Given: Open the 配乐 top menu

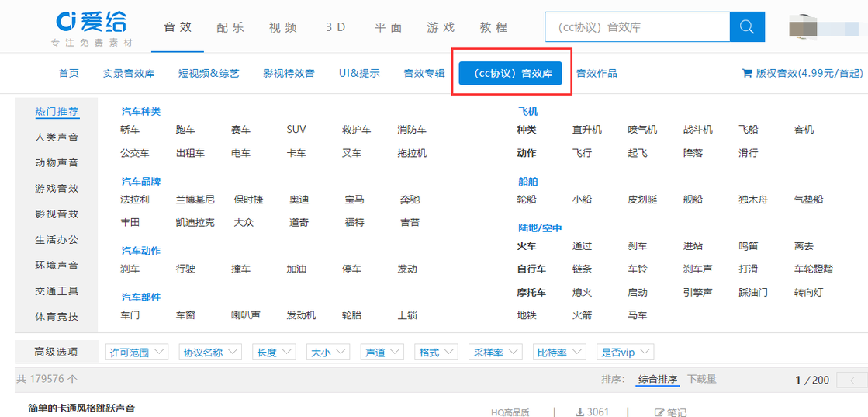Looking at the screenshot, I should pos(230,27).
